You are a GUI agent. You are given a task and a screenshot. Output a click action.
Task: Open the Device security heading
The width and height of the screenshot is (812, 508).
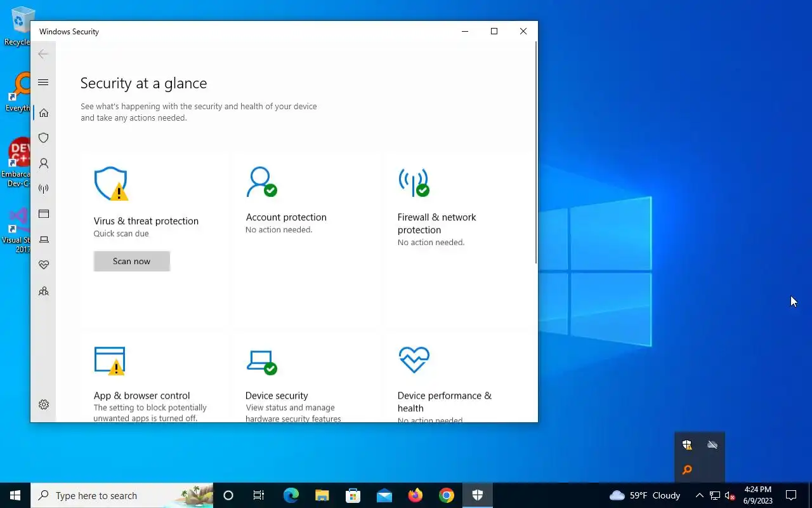click(x=277, y=396)
